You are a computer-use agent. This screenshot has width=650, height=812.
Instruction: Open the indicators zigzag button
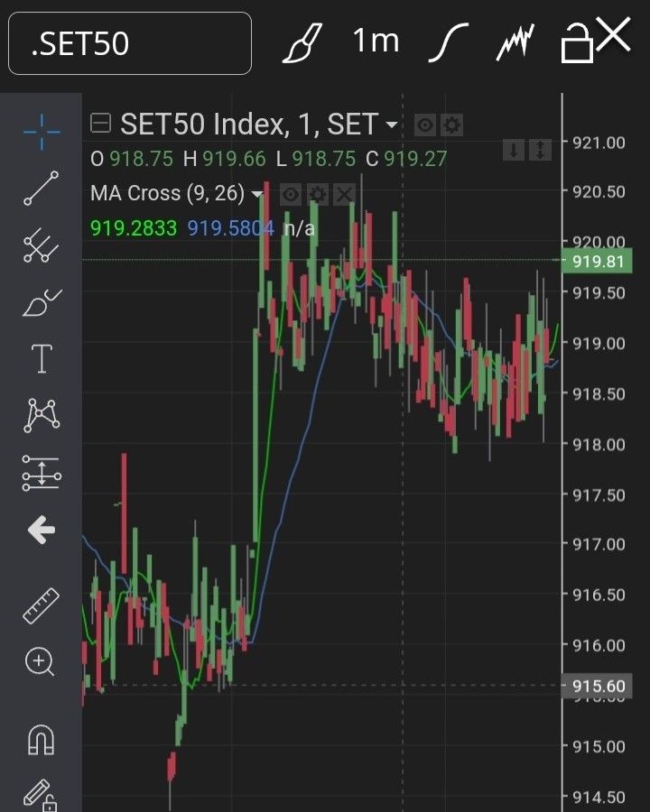pos(515,42)
